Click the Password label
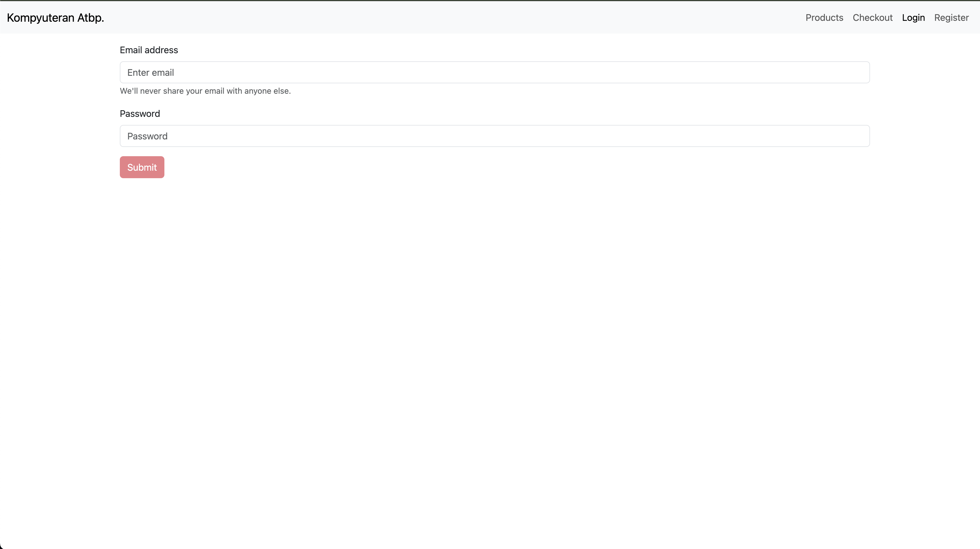Image resolution: width=980 pixels, height=549 pixels. (140, 113)
